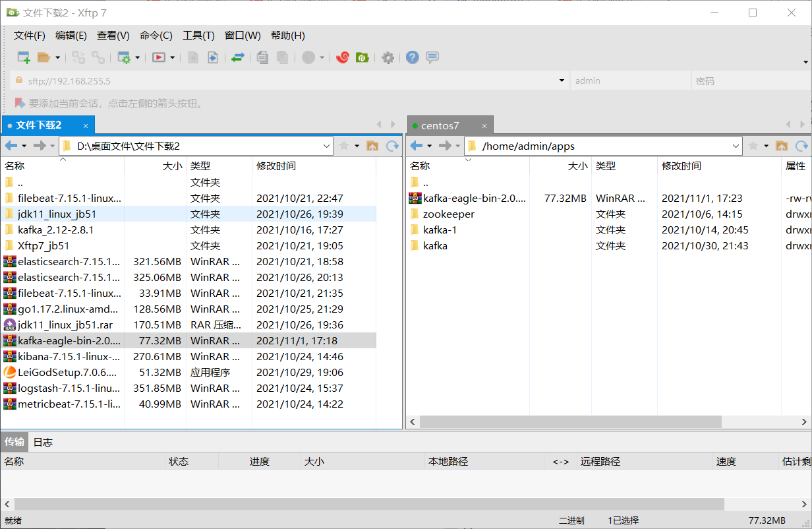This screenshot has height=529, width=812.
Task: Click the add-session bookmark arrow icon
Action: pyautogui.click(x=20, y=103)
